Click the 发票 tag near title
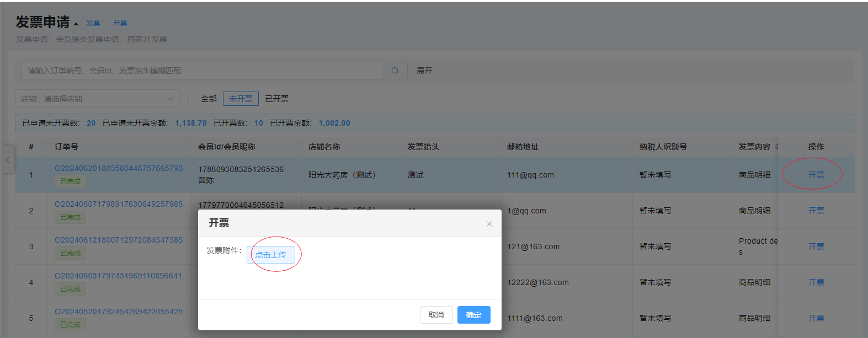This screenshot has height=338, width=868. 93,23
